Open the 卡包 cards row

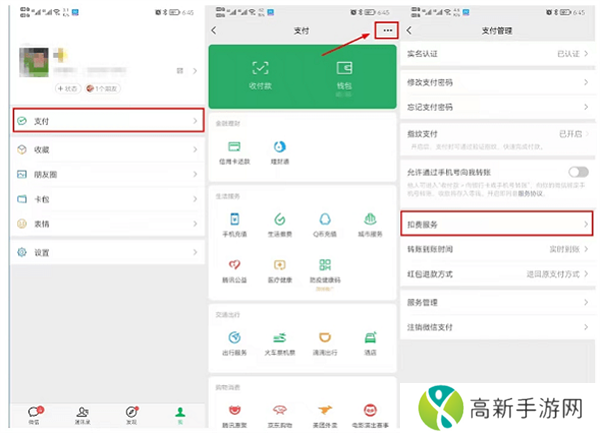[x=108, y=199]
